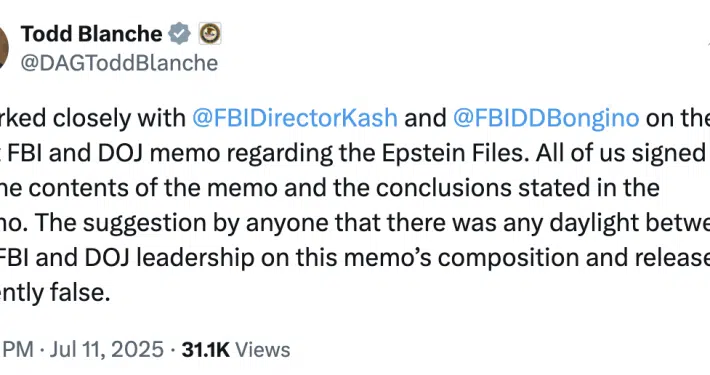The image size is (710, 375).
Task: Open the 31.1K view count
Action: click(206, 350)
